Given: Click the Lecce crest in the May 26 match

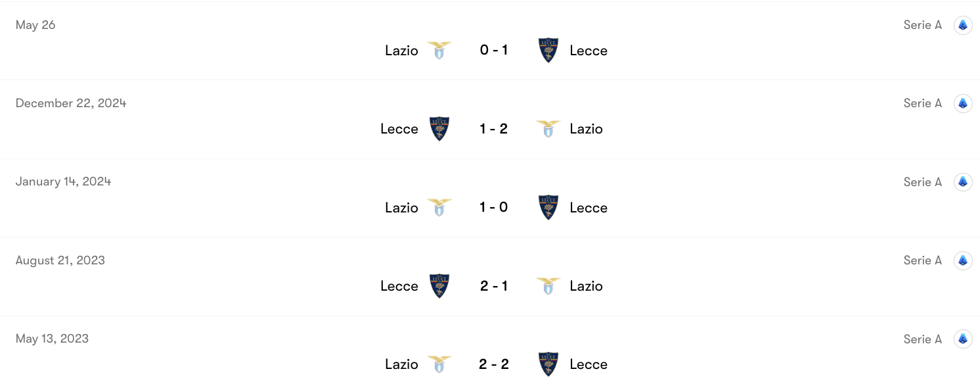Looking at the screenshot, I should (548, 50).
